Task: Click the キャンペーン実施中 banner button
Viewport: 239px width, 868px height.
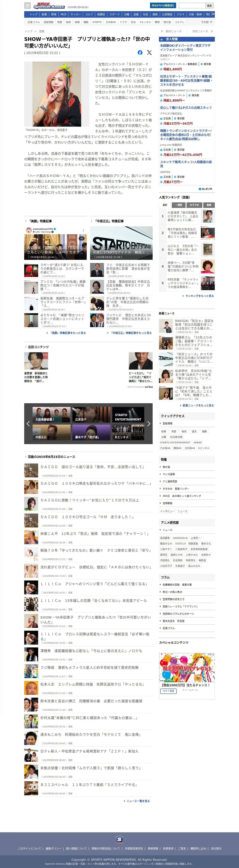Action: coord(163,5)
